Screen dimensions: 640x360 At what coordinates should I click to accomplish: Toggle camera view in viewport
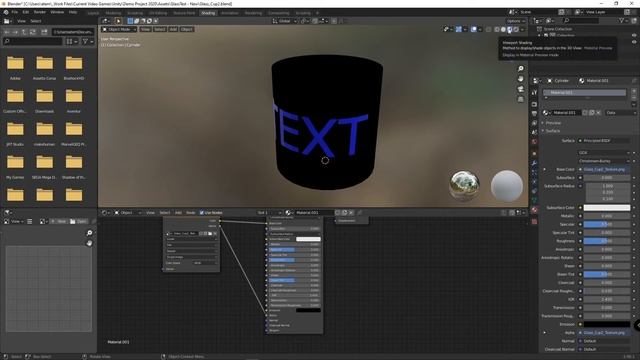pyautogui.click(x=520, y=89)
